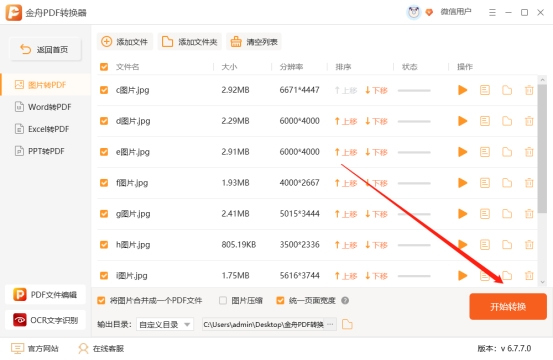Start conversion of c图片.jpg with play icon

pos(462,90)
